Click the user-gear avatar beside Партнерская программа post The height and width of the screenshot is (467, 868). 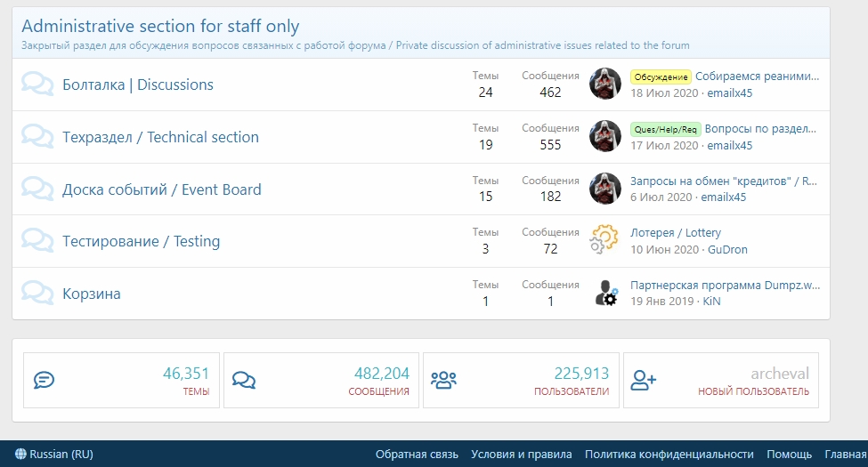coord(604,293)
